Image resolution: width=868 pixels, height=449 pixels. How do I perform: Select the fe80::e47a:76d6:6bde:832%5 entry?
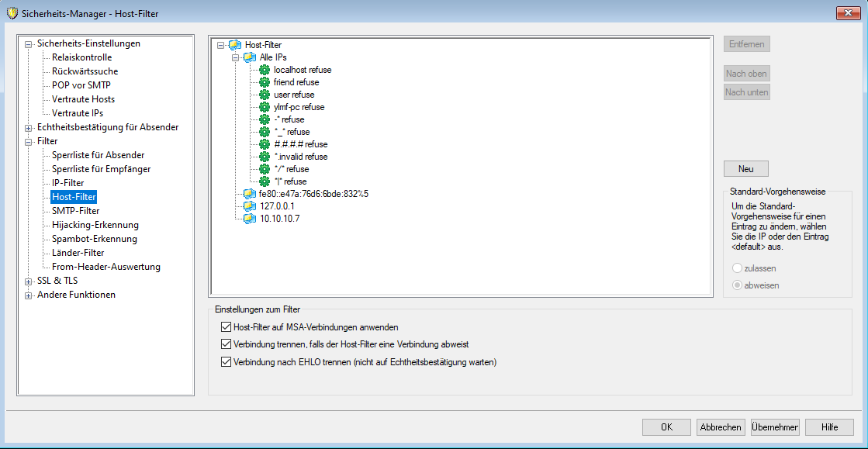coord(313,194)
